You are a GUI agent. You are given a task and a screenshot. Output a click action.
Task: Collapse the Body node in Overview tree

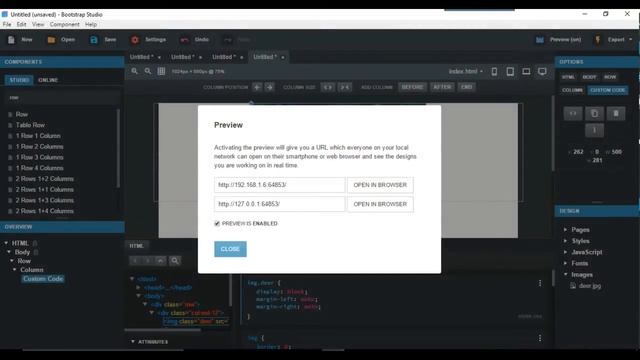[9, 252]
